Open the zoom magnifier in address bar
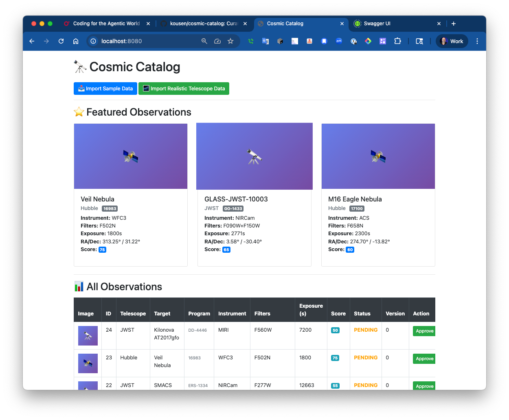The height and width of the screenshot is (420, 509). (204, 41)
